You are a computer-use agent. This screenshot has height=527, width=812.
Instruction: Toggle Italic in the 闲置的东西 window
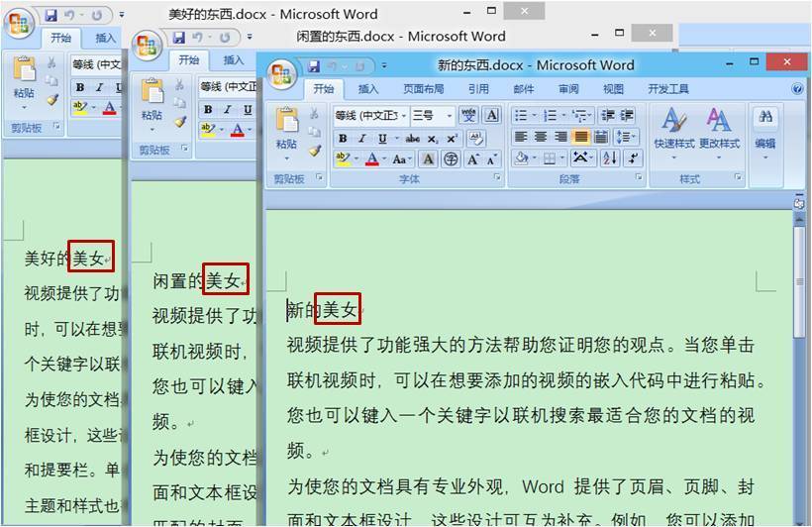click(228, 109)
